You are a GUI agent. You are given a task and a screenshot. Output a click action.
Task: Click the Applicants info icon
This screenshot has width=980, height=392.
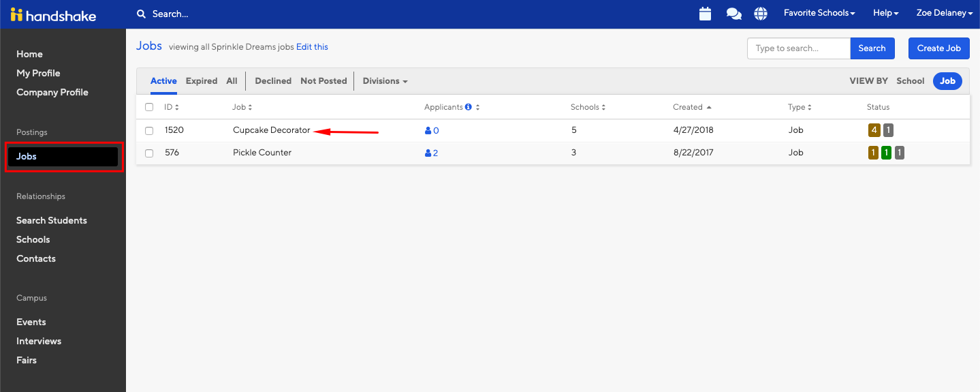[x=469, y=107]
